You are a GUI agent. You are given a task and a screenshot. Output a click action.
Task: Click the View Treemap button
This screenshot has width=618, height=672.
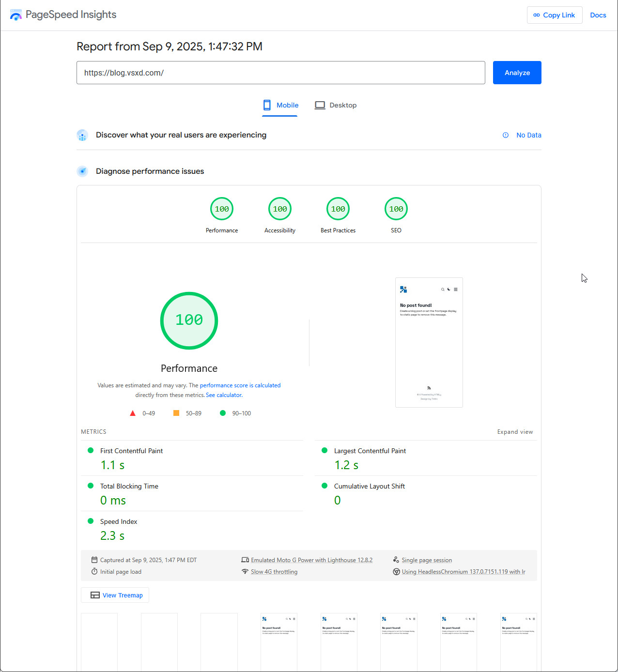[115, 595]
